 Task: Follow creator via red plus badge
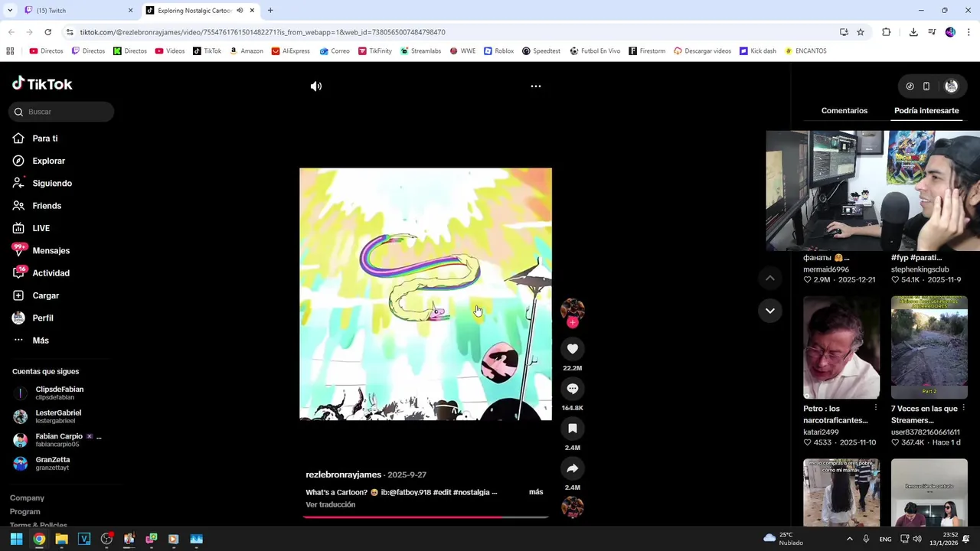coord(573,323)
